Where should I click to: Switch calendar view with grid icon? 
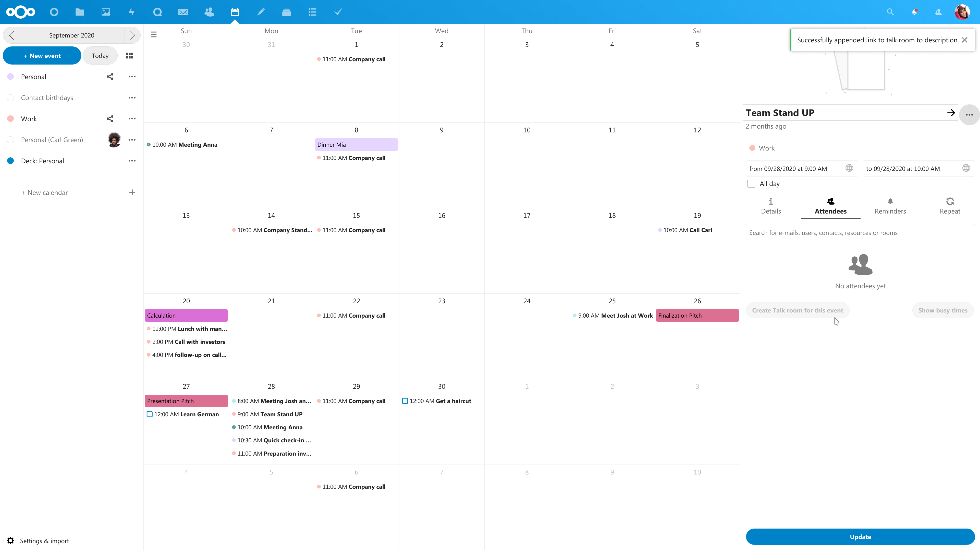click(130, 56)
